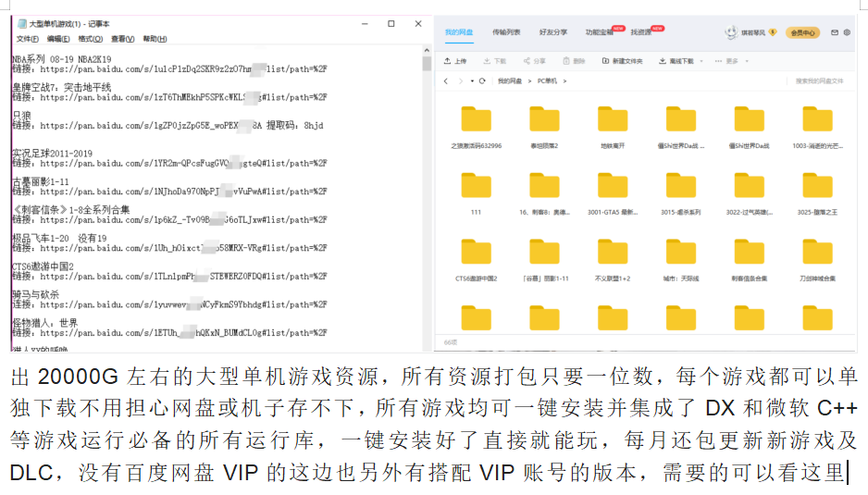Image resolution: width=868 pixels, height=495 pixels.
Task: Go back with the left navigation arrow
Action: pos(446,80)
